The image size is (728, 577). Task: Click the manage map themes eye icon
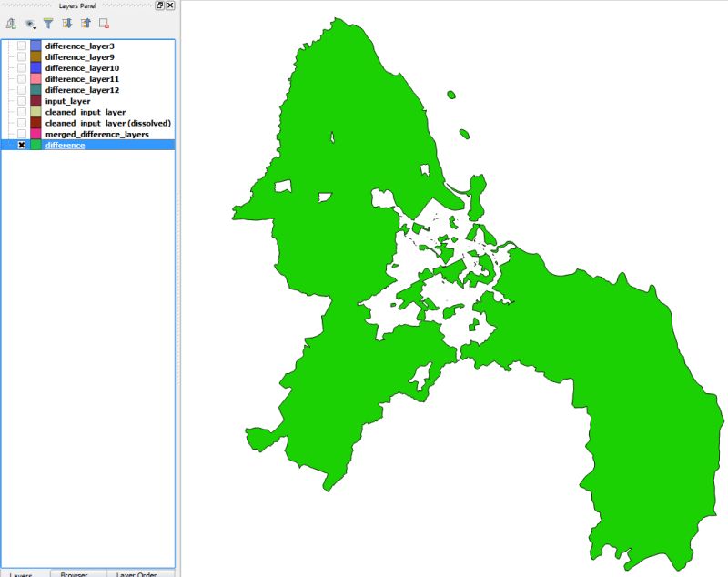[x=28, y=24]
